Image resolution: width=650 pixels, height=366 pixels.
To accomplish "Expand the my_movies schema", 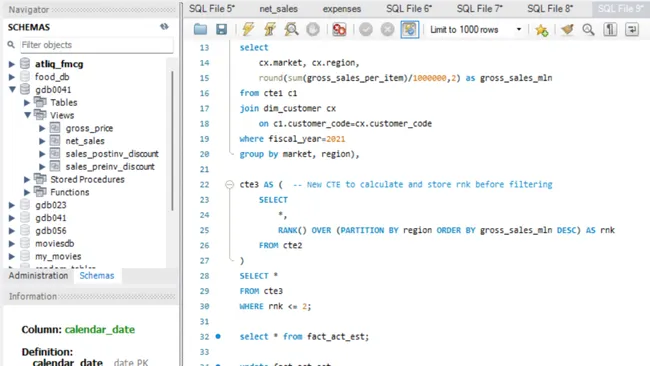I will pos(12,257).
